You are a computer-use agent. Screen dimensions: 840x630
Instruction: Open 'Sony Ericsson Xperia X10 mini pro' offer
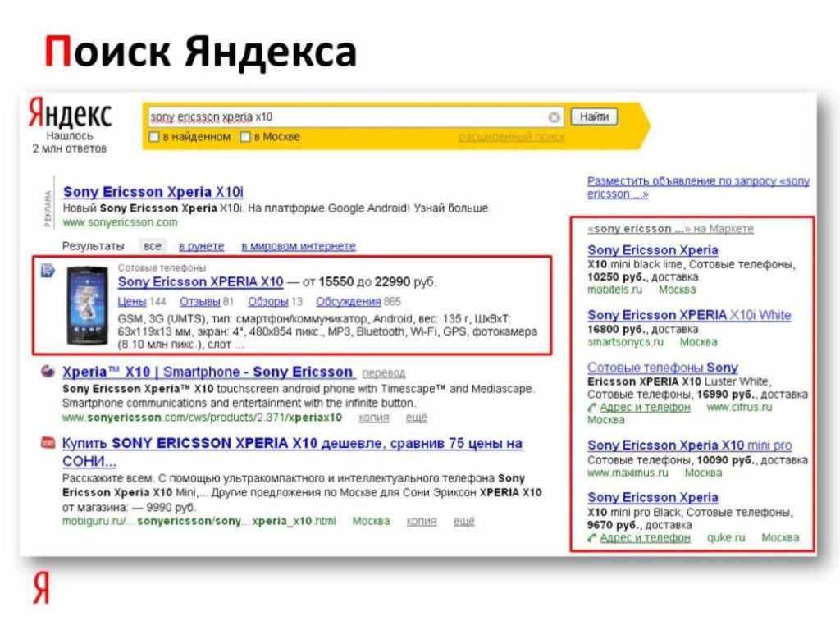click(x=689, y=445)
